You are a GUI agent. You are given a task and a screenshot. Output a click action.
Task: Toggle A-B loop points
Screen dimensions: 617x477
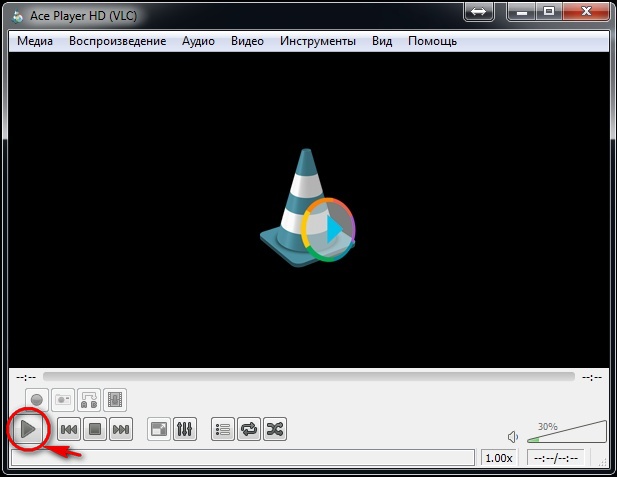point(89,400)
